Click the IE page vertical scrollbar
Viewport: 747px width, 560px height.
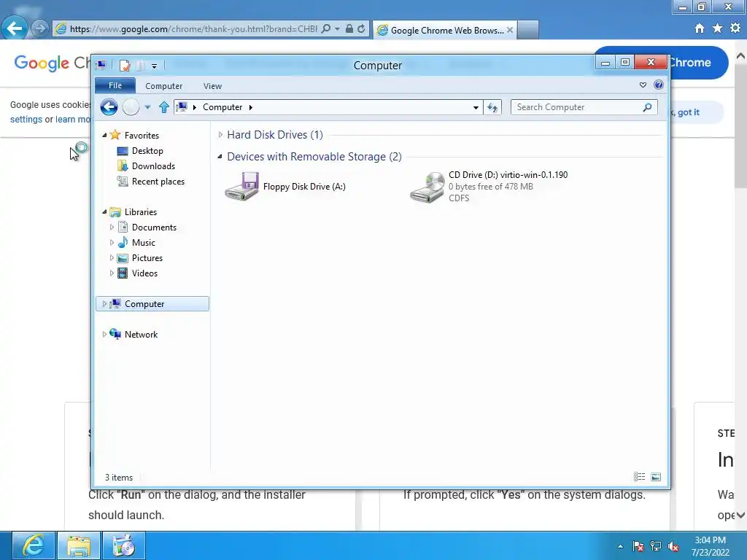point(740,286)
